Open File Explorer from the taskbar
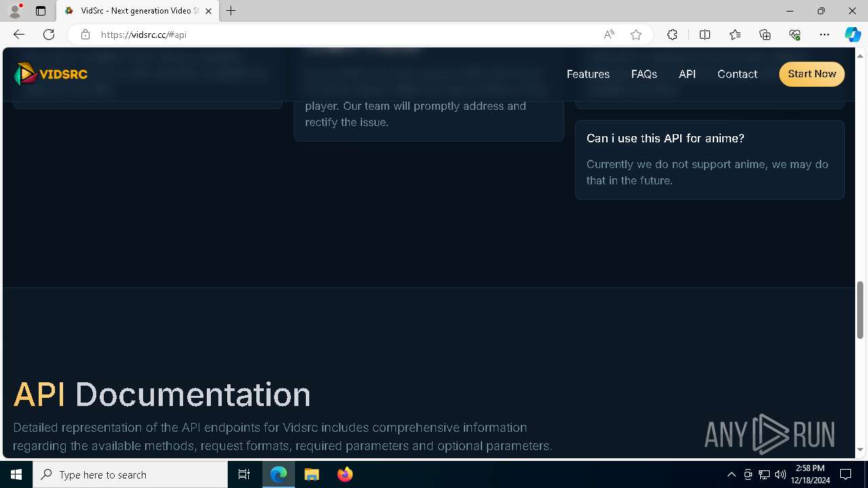The width and height of the screenshot is (868, 488). [x=311, y=474]
